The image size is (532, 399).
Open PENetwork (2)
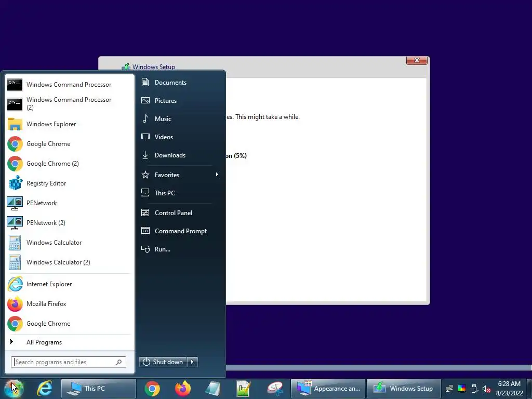(70, 222)
